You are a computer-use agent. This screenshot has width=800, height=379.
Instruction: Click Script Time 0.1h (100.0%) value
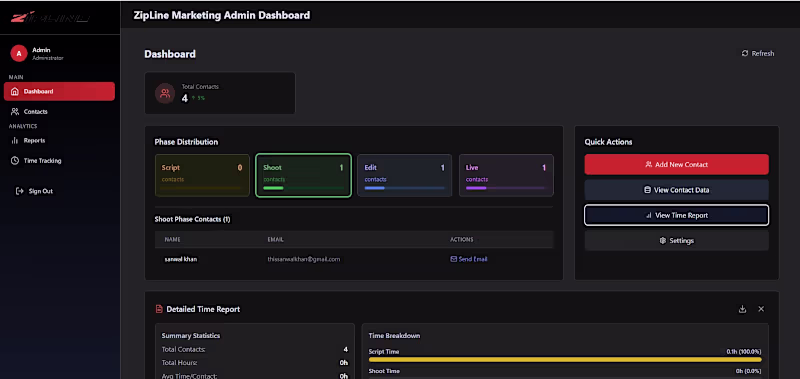[744, 351]
